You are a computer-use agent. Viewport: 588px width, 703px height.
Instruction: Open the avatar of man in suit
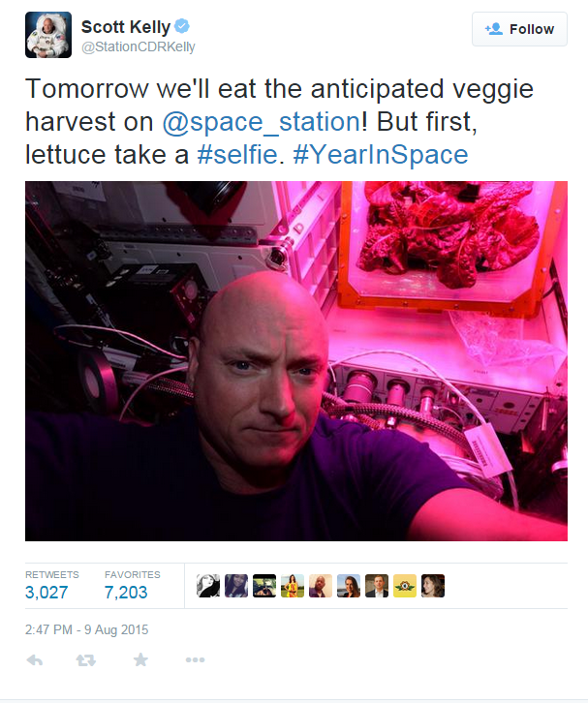coord(377,586)
